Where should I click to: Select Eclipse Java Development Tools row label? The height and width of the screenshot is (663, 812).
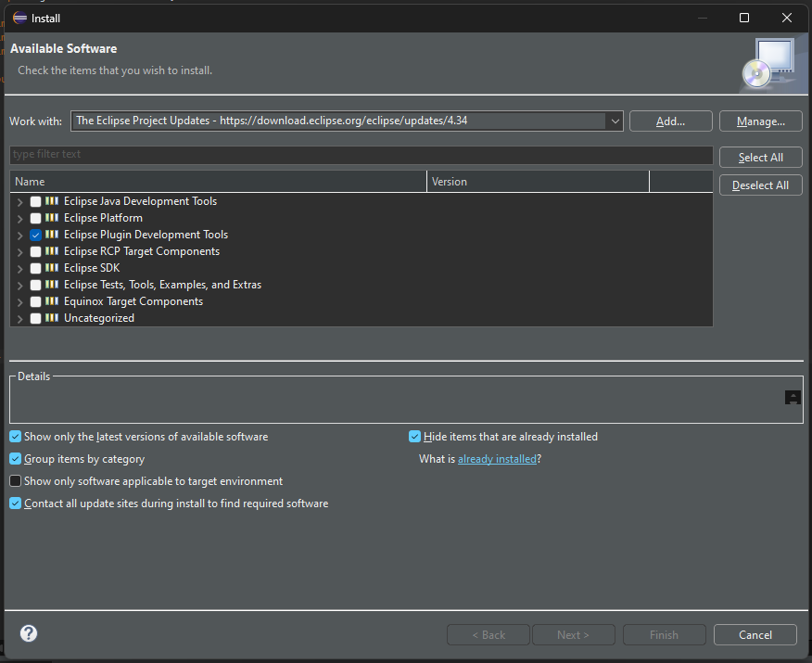click(x=140, y=201)
